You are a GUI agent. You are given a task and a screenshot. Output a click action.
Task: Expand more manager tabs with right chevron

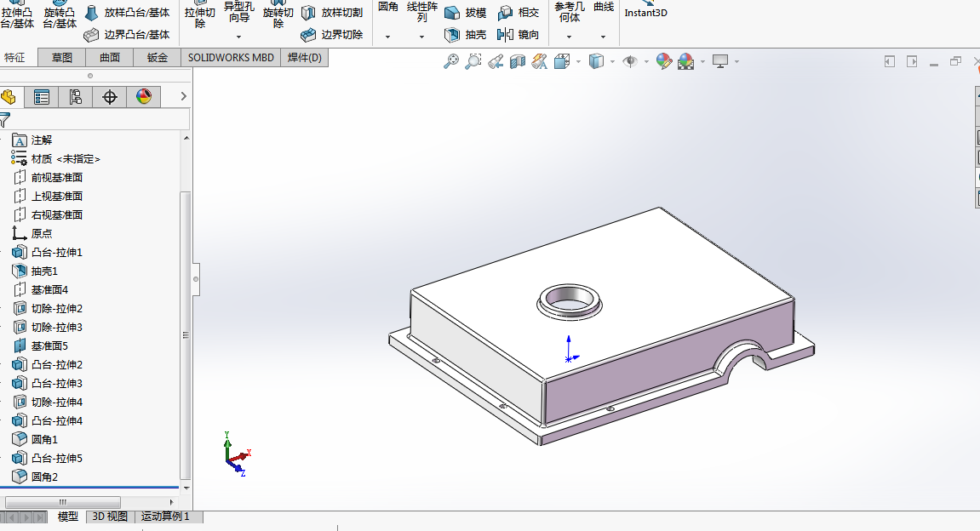tap(183, 96)
